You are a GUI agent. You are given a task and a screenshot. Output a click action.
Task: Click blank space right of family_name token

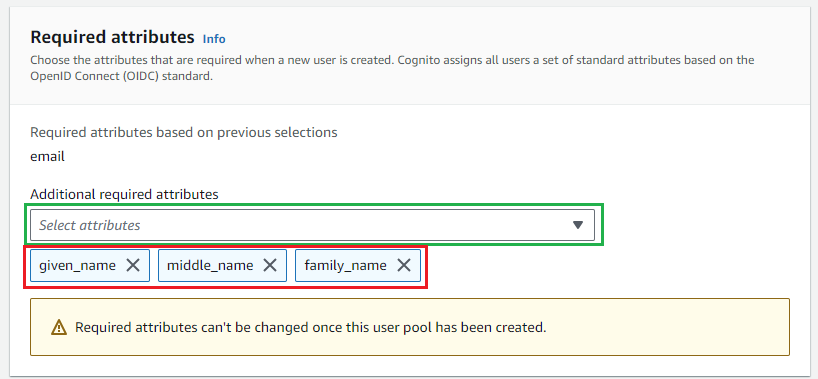[x=605, y=266]
